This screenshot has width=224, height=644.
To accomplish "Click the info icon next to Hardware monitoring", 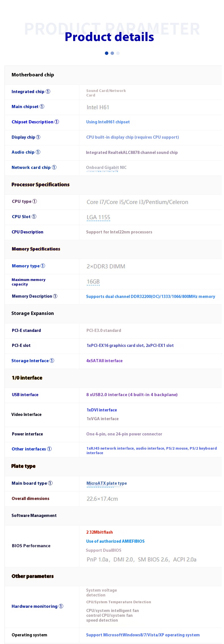I will tap(61, 606).
